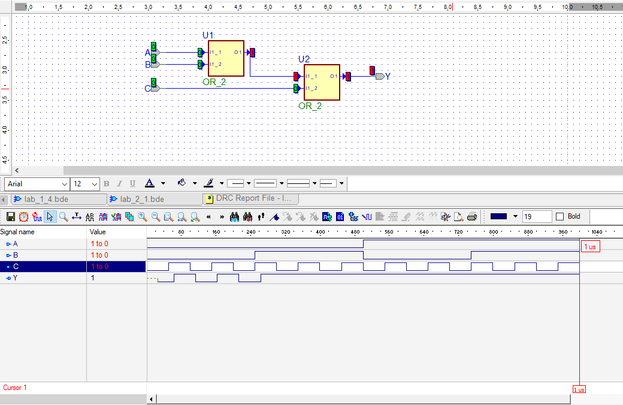Open the Arial font dropdown
This screenshot has height=405, width=623.
tap(64, 184)
